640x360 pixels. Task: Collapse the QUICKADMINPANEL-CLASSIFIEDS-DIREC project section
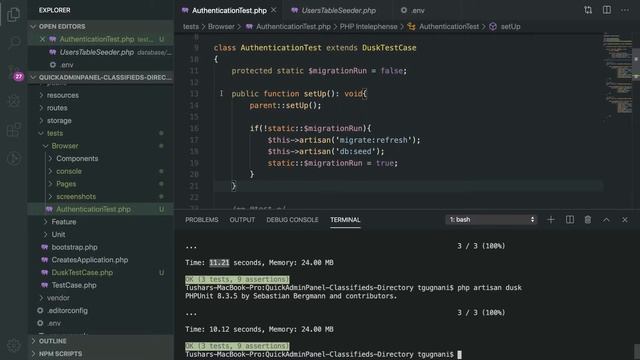(x=101, y=77)
